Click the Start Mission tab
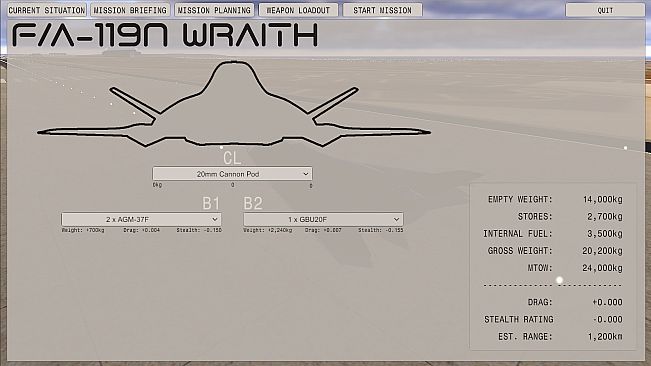The width and height of the screenshot is (651, 366). click(x=382, y=10)
